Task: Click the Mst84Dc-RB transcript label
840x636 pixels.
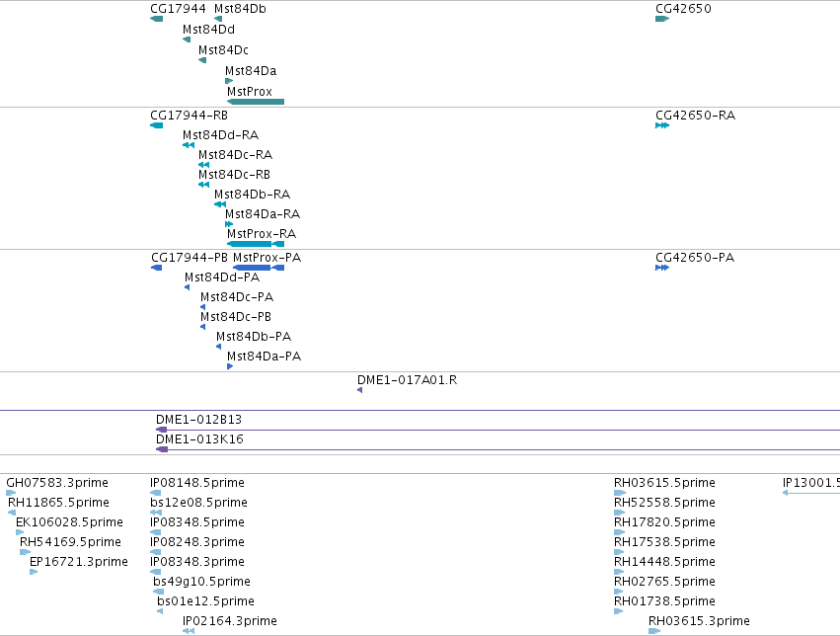Action: pyautogui.click(x=235, y=175)
